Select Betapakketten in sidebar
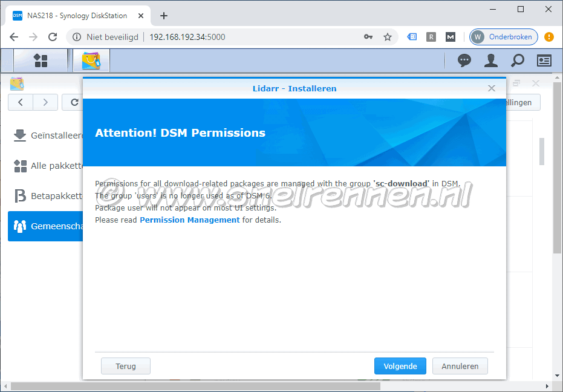The height and width of the screenshot is (392, 563). point(45,196)
